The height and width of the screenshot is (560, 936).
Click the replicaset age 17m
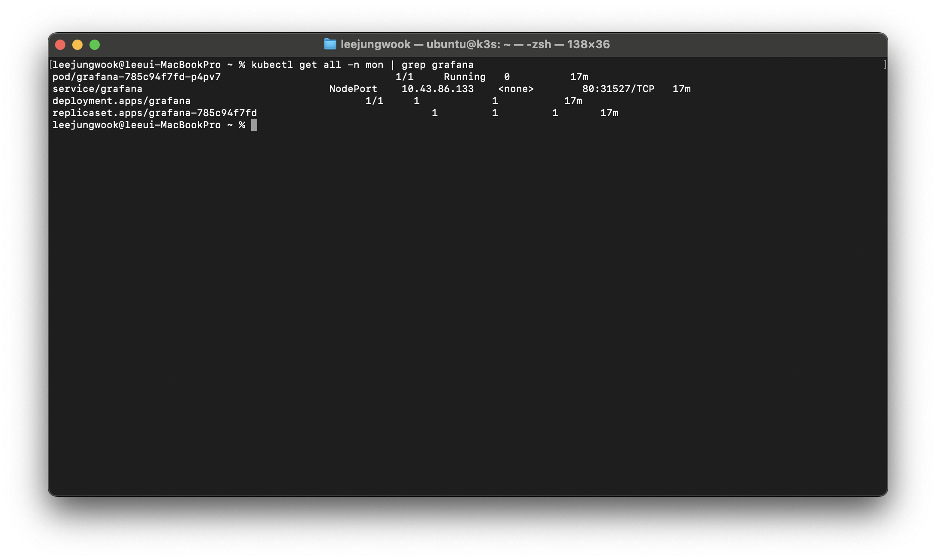tap(609, 113)
